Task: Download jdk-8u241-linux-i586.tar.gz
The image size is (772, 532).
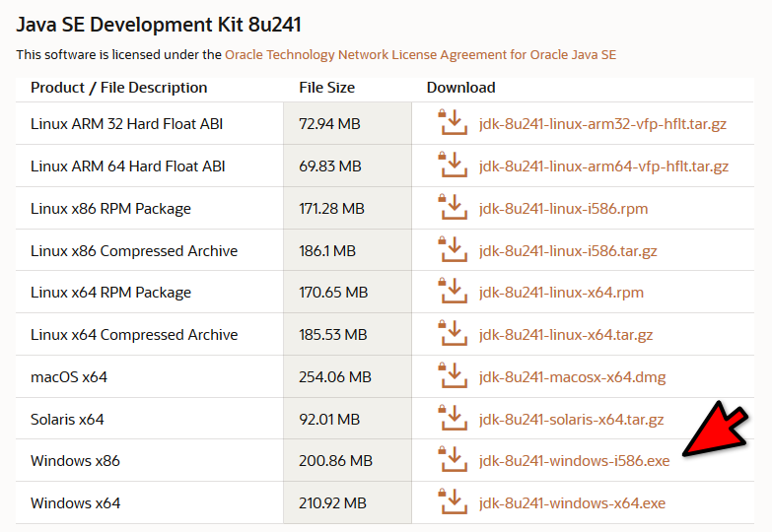Action: pos(568,251)
